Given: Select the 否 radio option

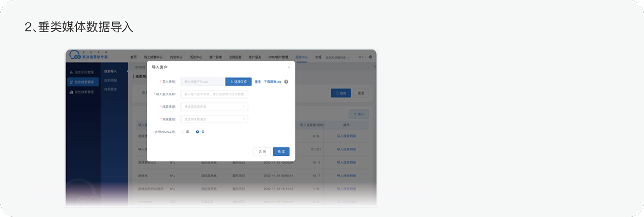Looking at the screenshot, I should click(x=197, y=132).
